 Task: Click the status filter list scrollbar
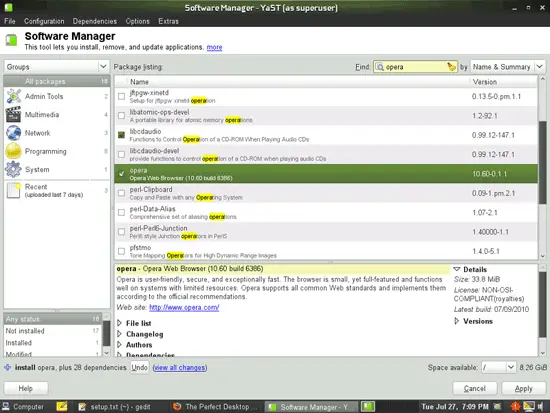[106, 333]
